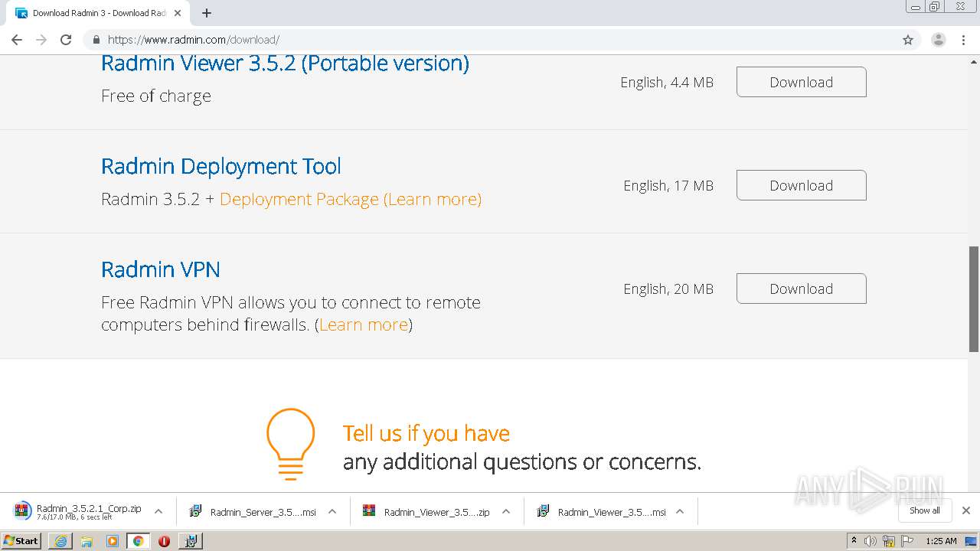Expand options for Radmin_3.5.2.1_Corp.zip download
The width and height of the screenshot is (980, 551).
(x=158, y=511)
